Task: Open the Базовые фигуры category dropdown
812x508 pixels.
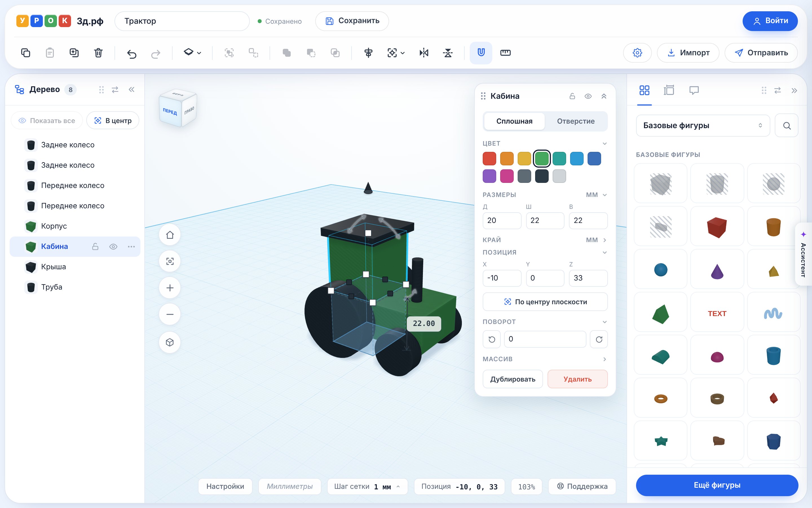Action: click(703, 126)
